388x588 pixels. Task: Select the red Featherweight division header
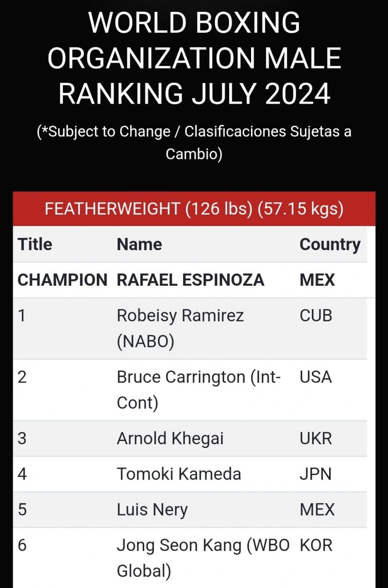coord(194,209)
